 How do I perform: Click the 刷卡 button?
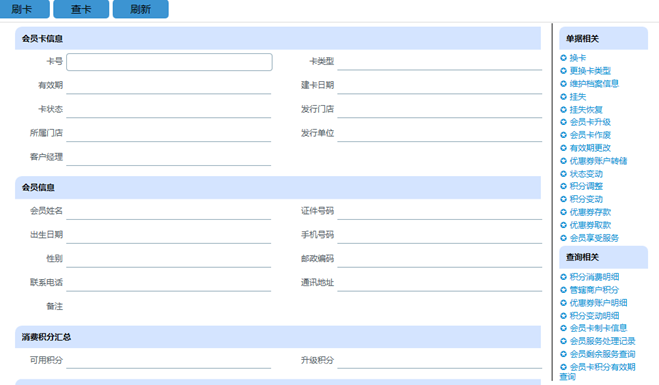coord(24,9)
